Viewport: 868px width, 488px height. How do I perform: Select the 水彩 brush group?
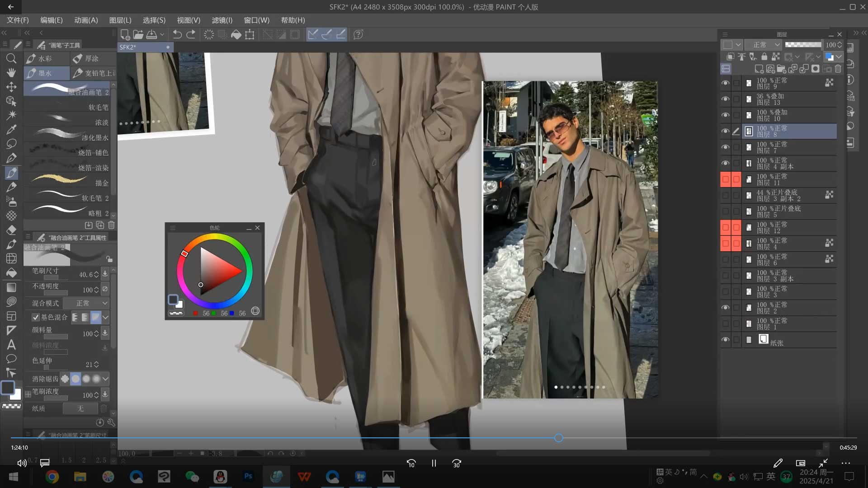(x=46, y=59)
